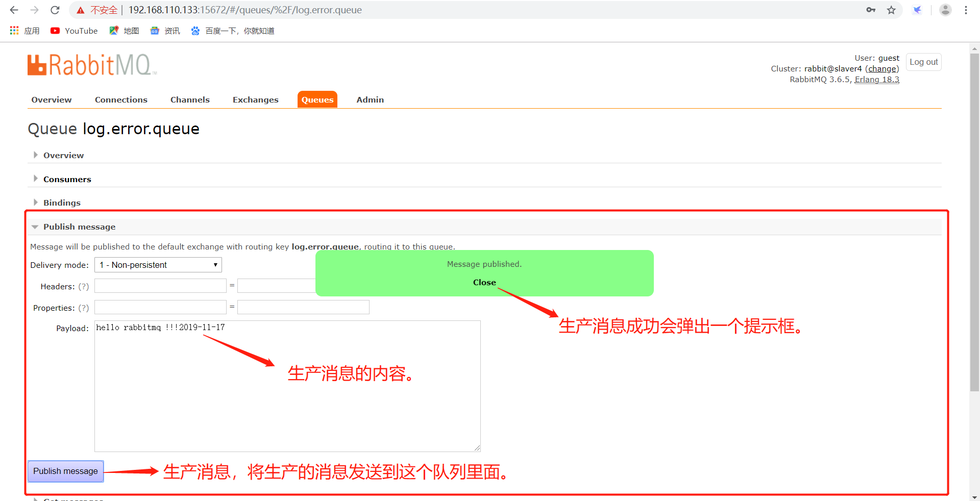Switch to the Admin tab

(x=370, y=99)
